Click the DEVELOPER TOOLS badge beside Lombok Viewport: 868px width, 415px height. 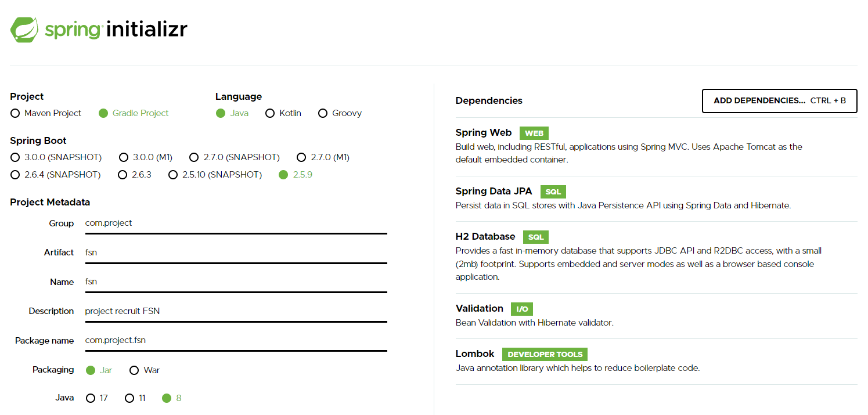tap(544, 354)
